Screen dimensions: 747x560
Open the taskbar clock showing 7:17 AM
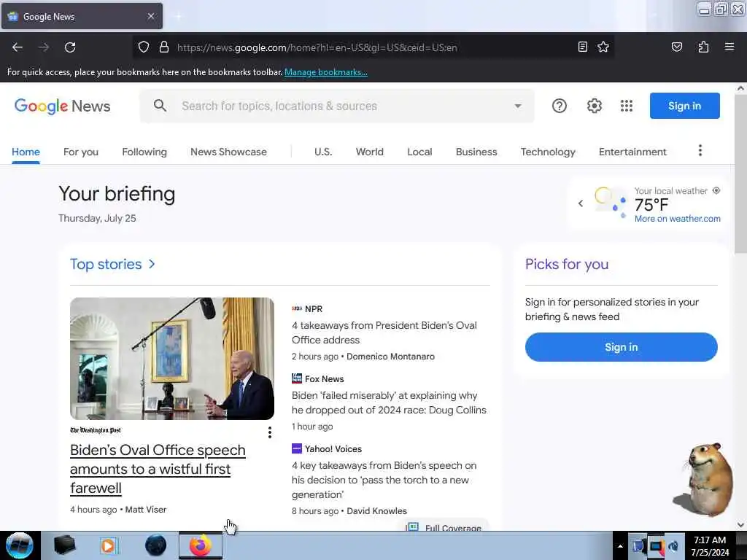(x=710, y=545)
